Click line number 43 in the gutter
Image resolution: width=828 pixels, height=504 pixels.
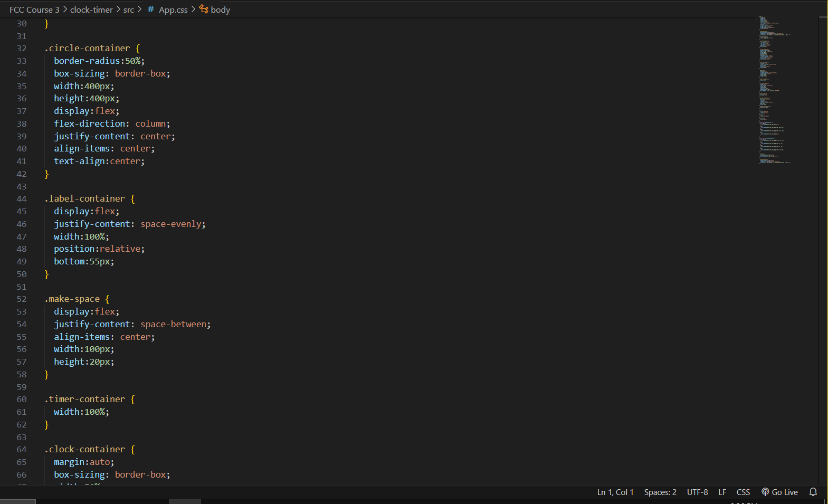[x=22, y=186]
